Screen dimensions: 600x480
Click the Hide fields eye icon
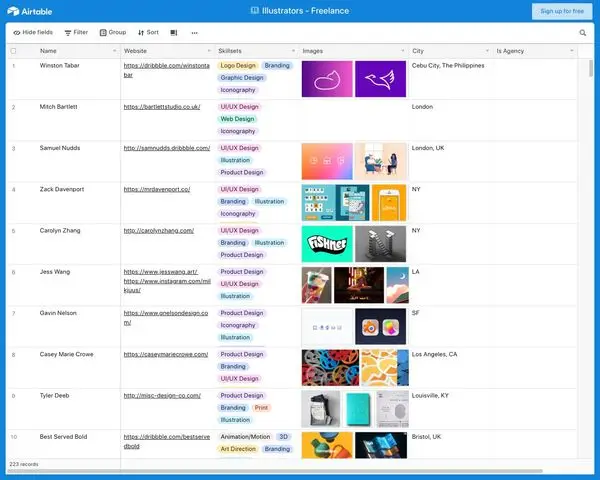coord(17,33)
